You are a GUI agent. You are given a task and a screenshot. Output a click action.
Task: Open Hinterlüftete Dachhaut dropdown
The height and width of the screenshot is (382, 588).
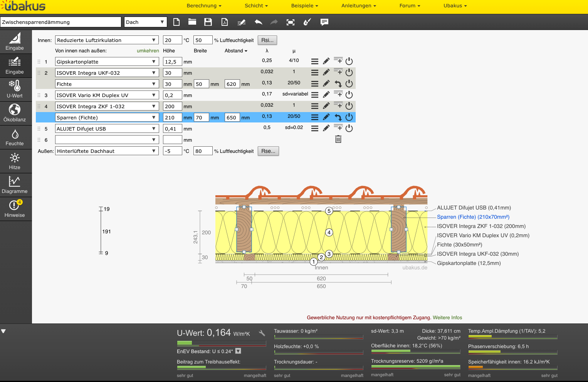click(107, 151)
